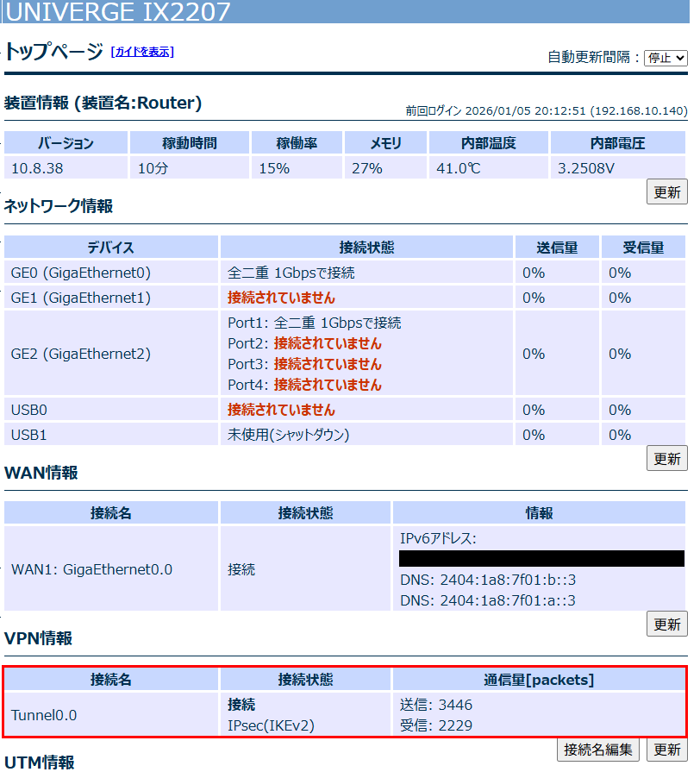The width and height of the screenshot is (700, 772).
Task: Select DNS 2404:1a8:7f01:a::3 entry
Action: coord(487,600)
